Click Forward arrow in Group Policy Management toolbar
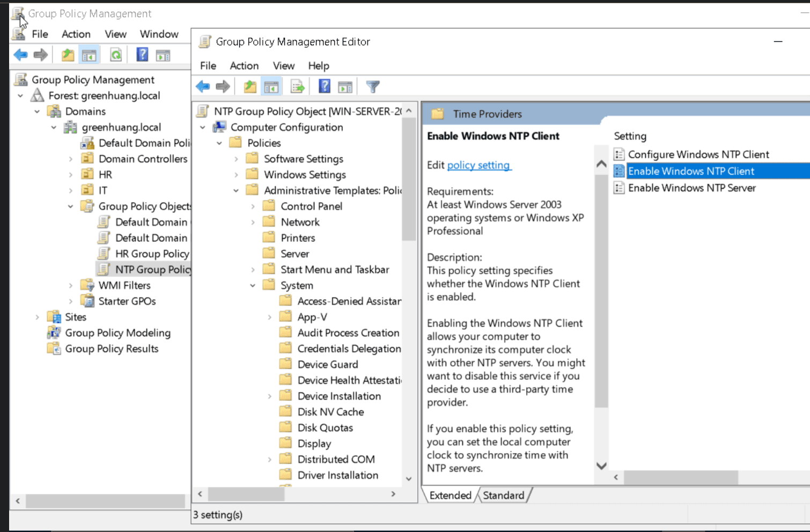The width and height of the screenshot is (810, 532). [x=41, y=54]
